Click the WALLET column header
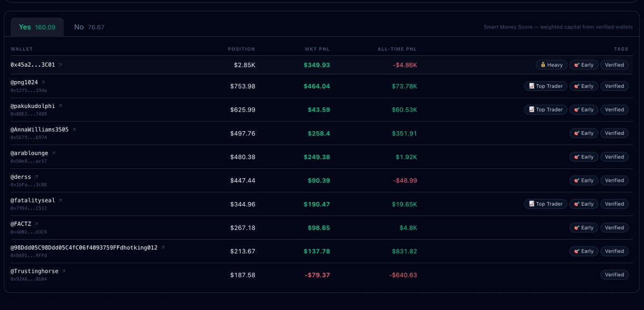Image resolution: width=644 pixels, height=310 pixels. pos(22,49)
